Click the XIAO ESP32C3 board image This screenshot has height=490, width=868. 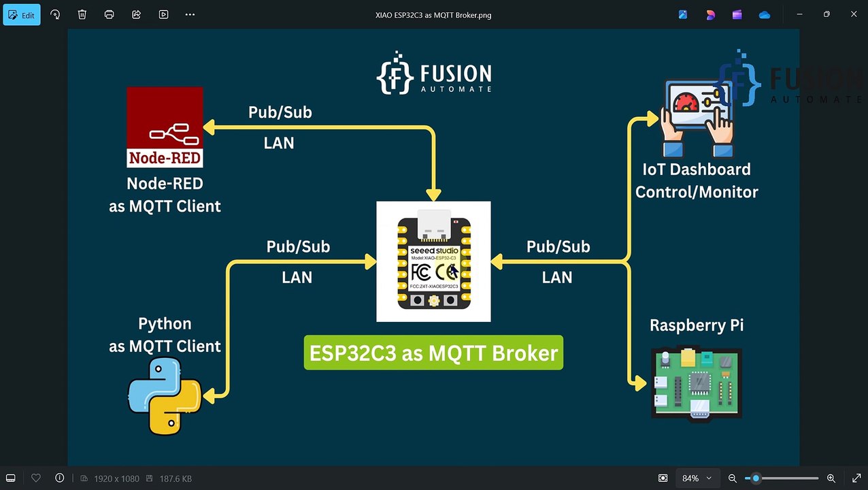[x=433, y=261]
